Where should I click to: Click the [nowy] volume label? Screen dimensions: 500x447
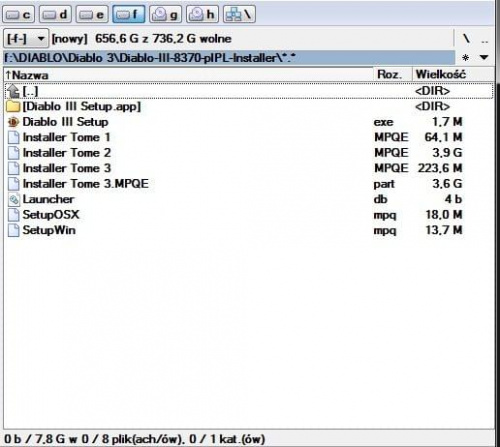[69, 39]
